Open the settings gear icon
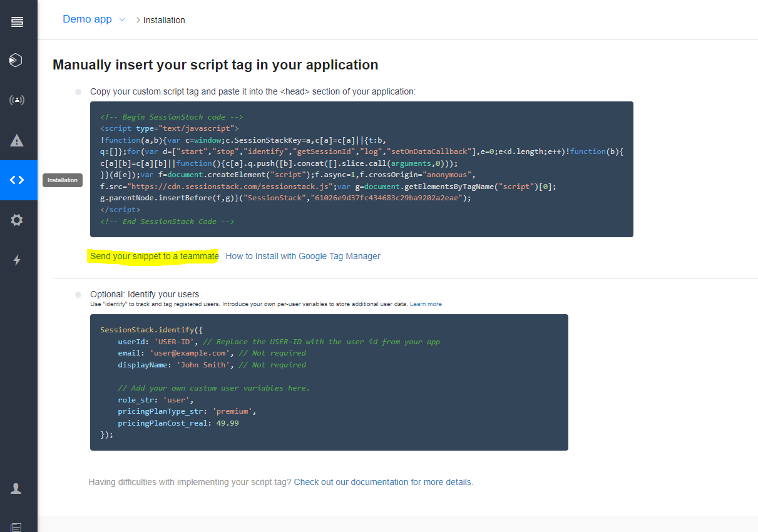Viewport: 758px width, 532px height. pyautogui.click(x=17, y=220)
